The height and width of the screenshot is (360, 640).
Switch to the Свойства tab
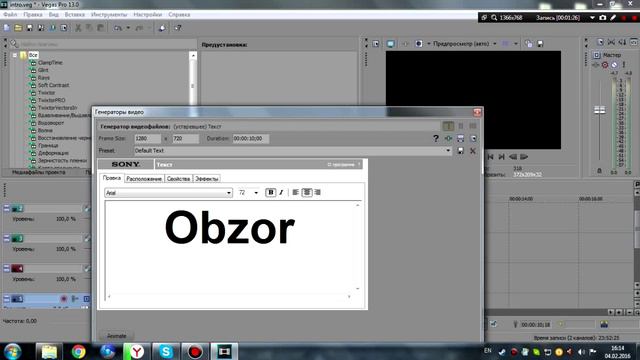point(178,179)
